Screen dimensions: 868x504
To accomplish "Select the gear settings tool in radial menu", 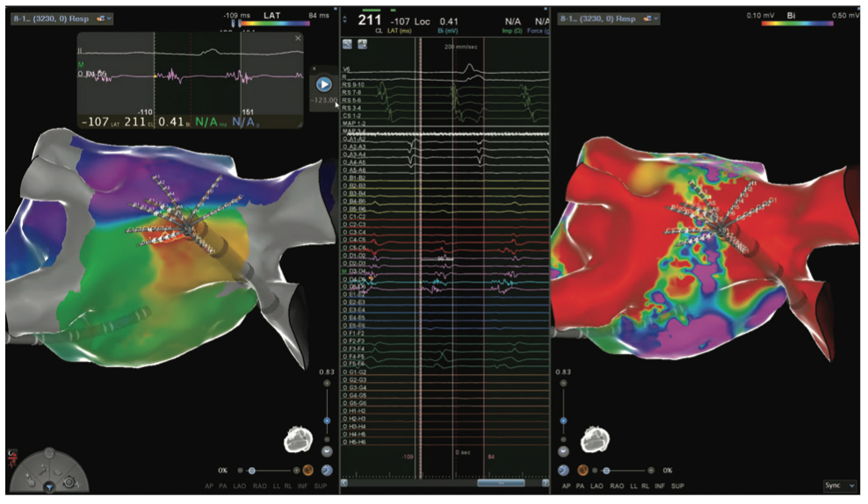I will click(x=69, y=482).
